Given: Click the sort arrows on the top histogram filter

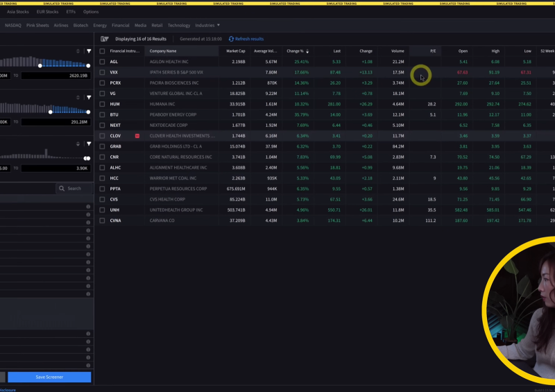Looking at the screenshot, I should (78, 51).
